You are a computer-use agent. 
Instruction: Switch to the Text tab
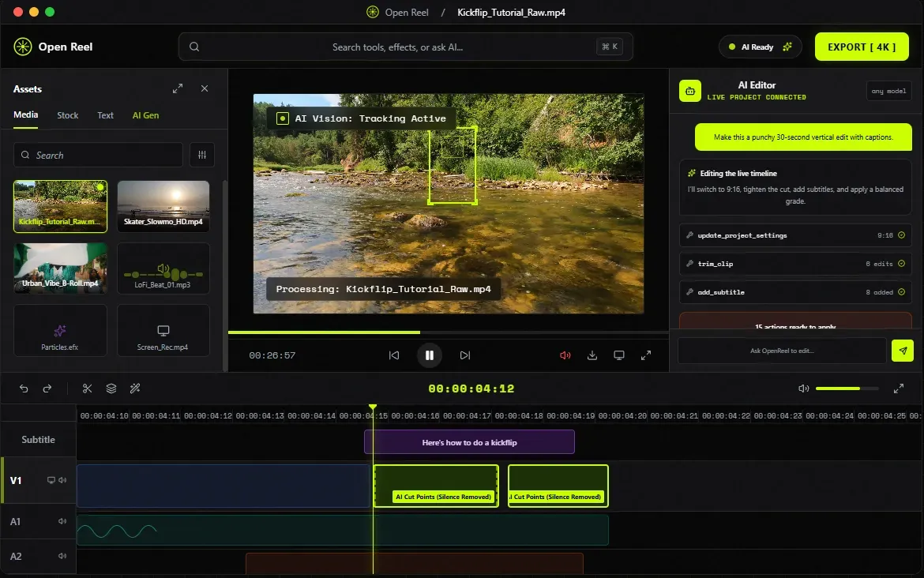coord(106,115)
